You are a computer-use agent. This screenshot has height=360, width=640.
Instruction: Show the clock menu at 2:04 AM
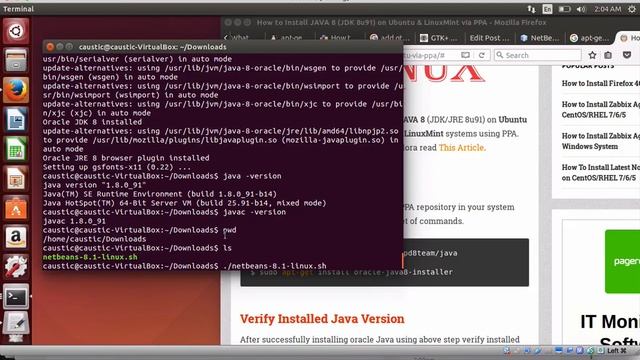tap(607, 9)
